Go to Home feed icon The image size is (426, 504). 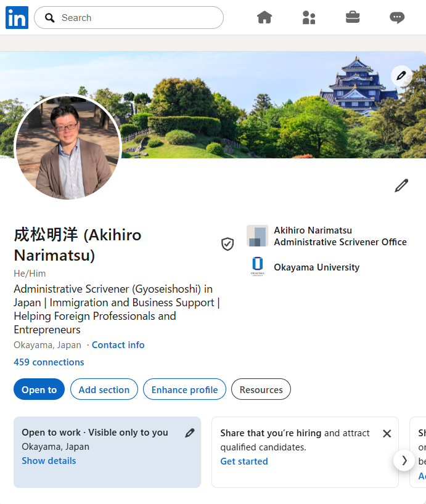[x=264, y=17]
